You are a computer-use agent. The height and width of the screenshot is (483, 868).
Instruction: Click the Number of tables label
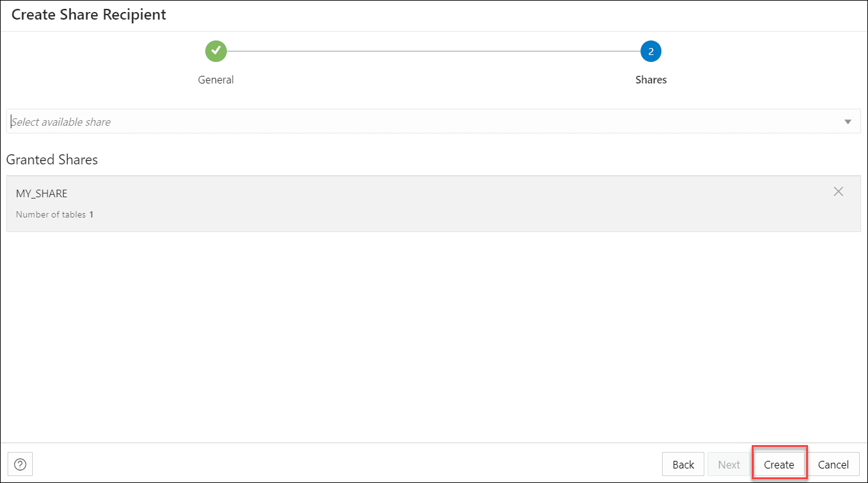click(49, 214)
